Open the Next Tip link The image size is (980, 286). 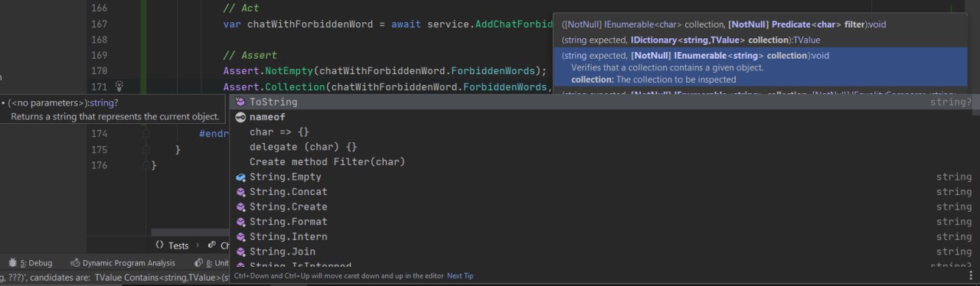[x=460, y=276]
